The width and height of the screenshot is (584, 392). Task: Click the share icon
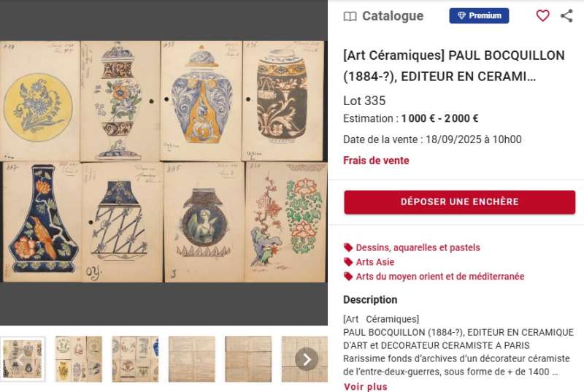click(x=566, y=15)
